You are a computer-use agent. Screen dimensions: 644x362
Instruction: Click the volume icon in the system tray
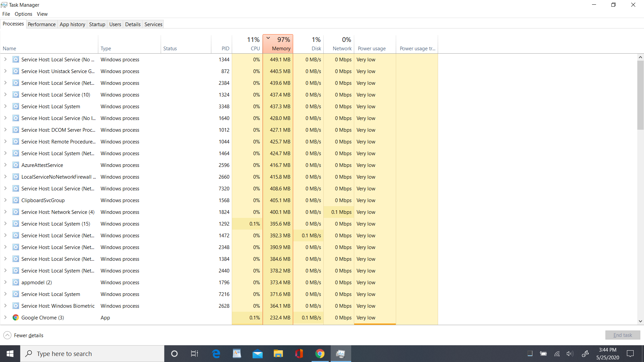571,354
